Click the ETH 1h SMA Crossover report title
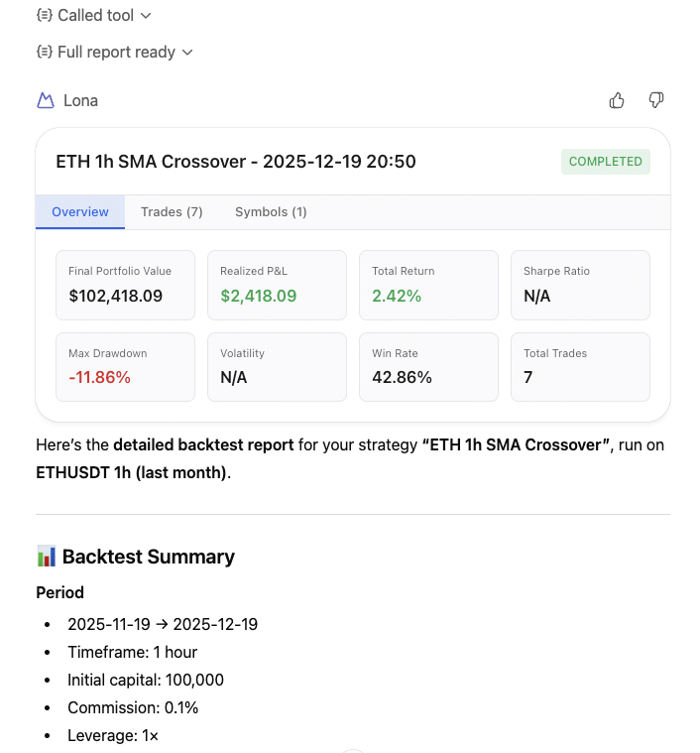The height and width of the screenshot is (753, 700). (236, 162)
